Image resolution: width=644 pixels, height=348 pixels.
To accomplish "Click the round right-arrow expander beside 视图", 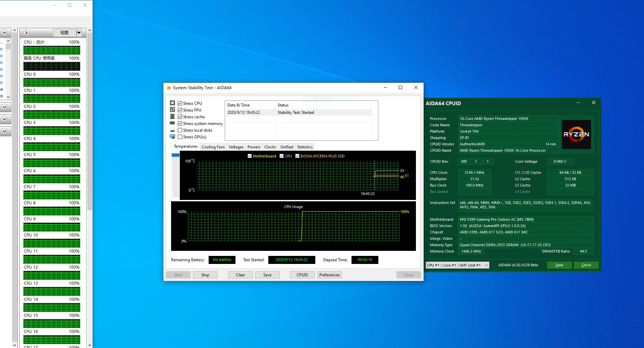I will click(x=26, y=33).
